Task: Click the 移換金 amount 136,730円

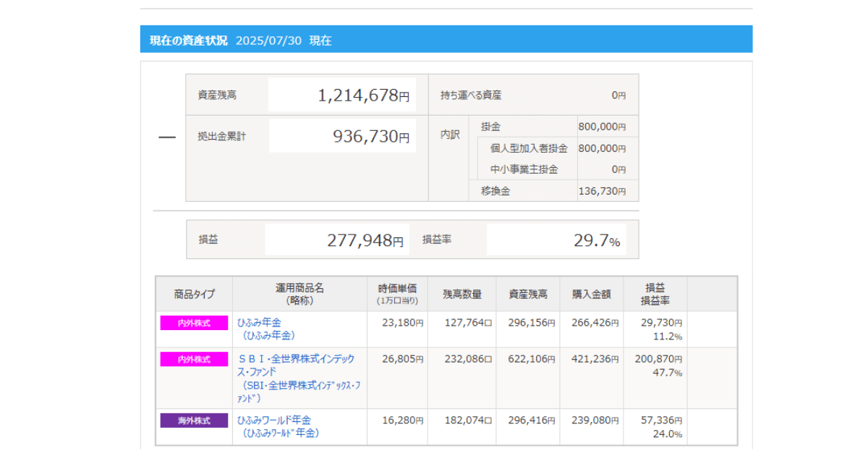Action: (x=602, y=191)
